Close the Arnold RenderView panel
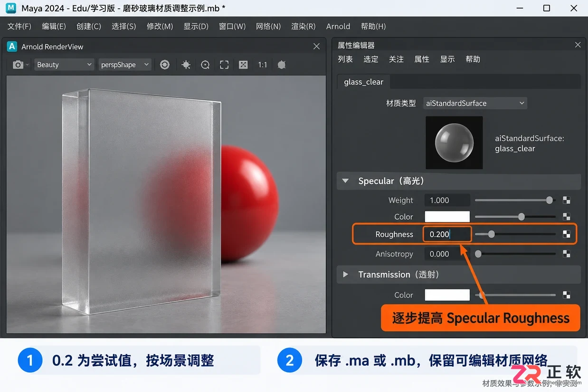This screenshot has width=588, height=392. click(x=317, y=47)
